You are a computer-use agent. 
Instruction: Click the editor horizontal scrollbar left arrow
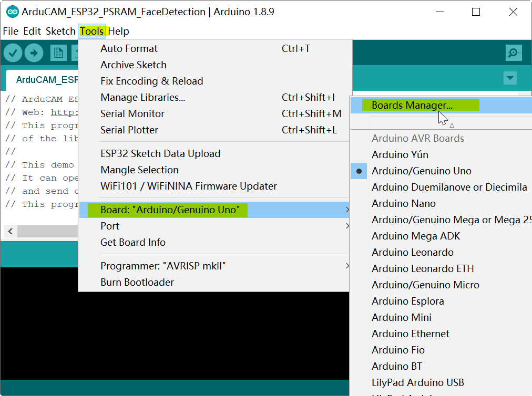(x=11, y=231)
